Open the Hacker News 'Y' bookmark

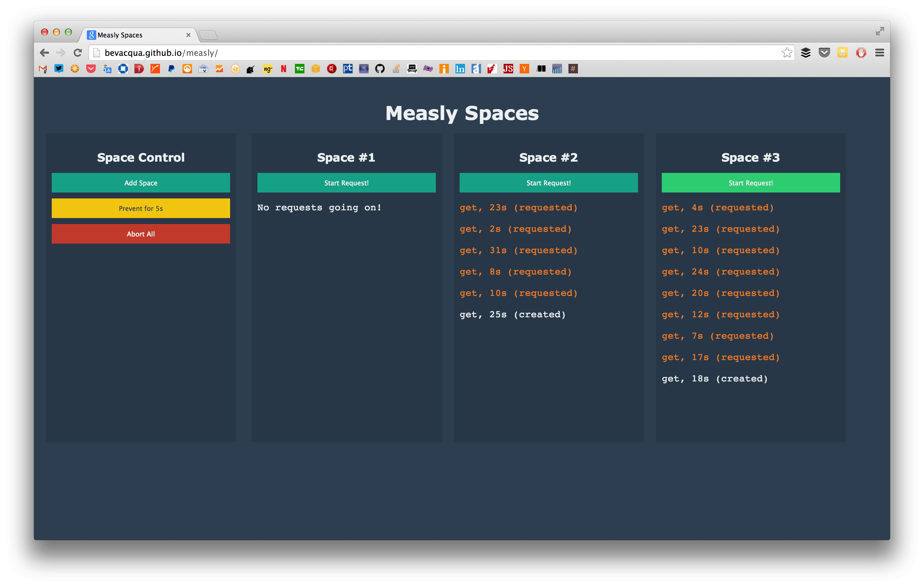pos(524,69)
